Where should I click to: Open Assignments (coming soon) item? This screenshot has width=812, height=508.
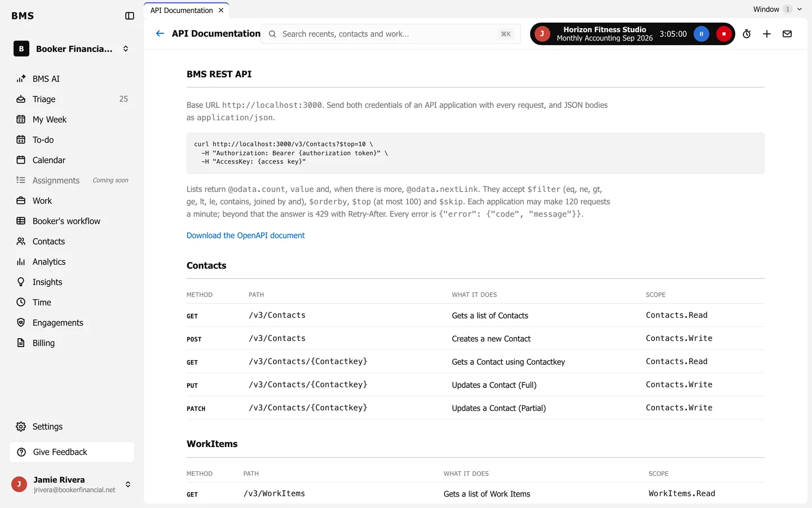click(72, 181)
